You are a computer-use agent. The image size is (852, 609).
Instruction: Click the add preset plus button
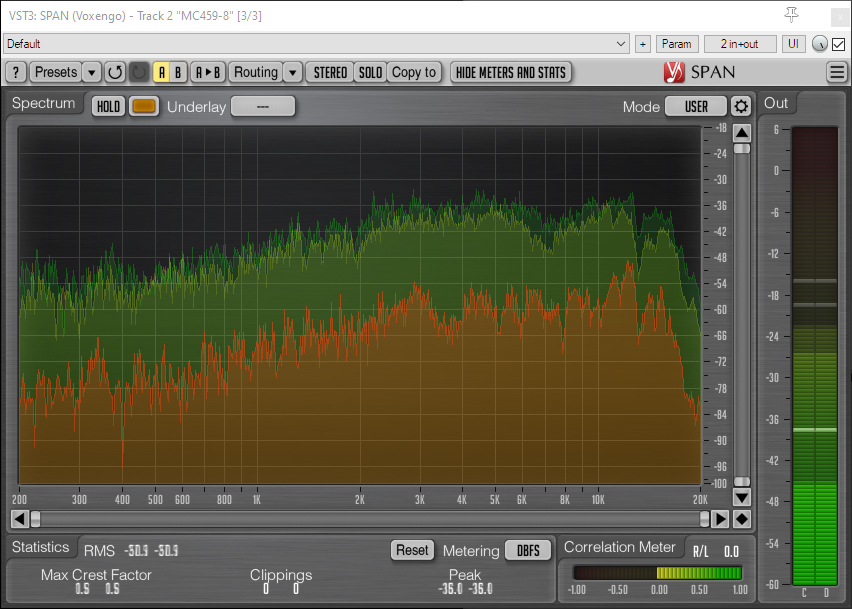click(x=642, y=44)
